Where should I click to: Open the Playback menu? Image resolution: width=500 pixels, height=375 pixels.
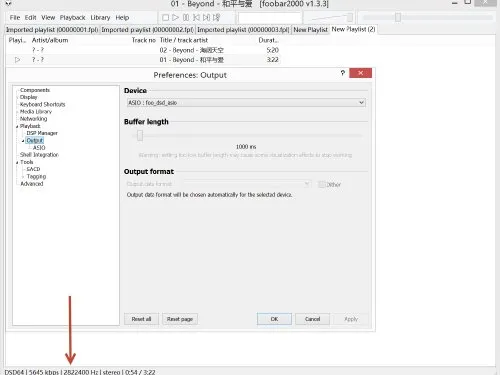72,17
